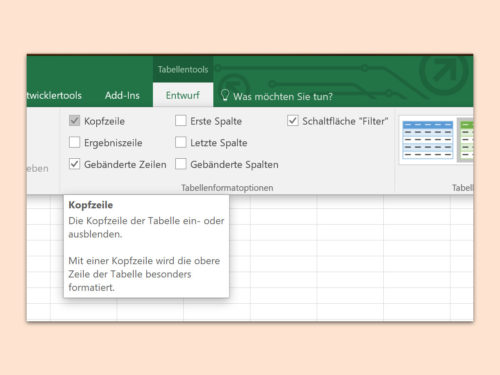
Task: Click the Kopfzeile checkbox label text
Action: coord(104,121)
